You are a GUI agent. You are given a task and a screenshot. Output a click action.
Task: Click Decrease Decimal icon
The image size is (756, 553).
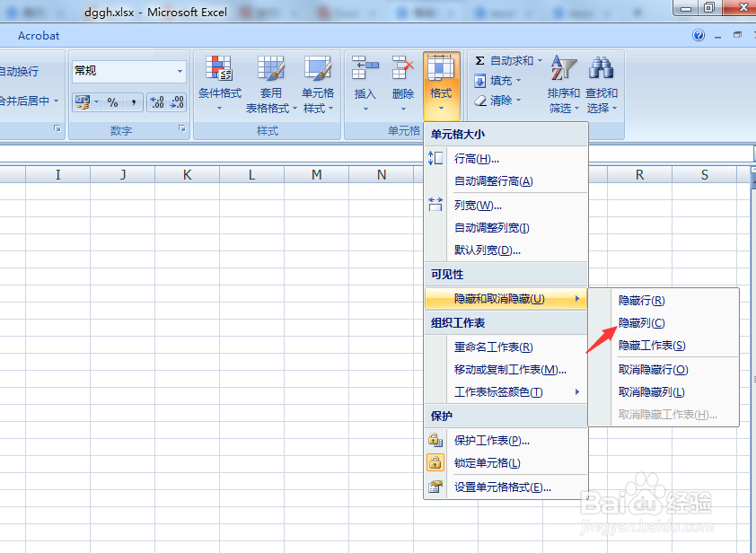[177, 102]
